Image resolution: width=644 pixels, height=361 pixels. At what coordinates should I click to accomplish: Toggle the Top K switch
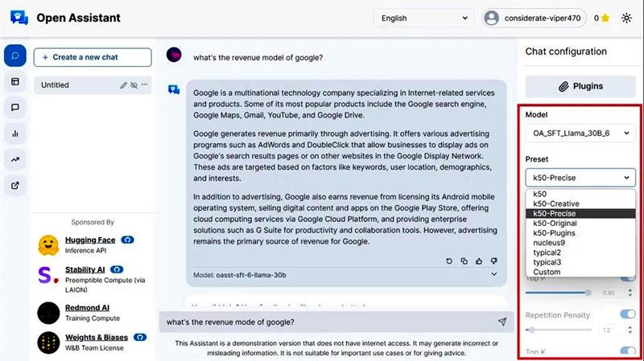[628, 351]
